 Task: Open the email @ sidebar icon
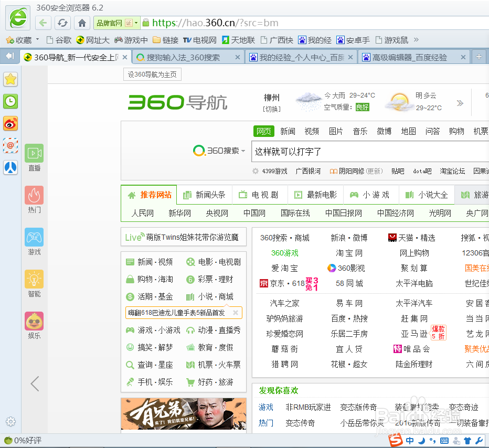[10, 145]
